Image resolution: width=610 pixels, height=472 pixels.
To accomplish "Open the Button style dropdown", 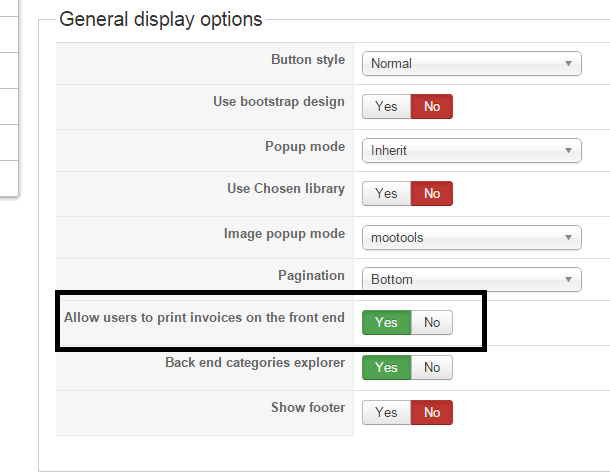I will (472, 63).
